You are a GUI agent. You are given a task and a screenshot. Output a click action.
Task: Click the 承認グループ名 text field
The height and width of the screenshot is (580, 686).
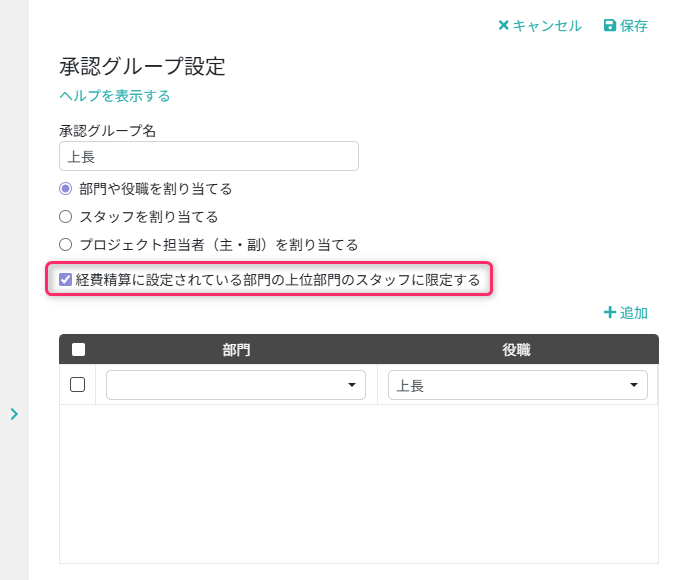209,156
